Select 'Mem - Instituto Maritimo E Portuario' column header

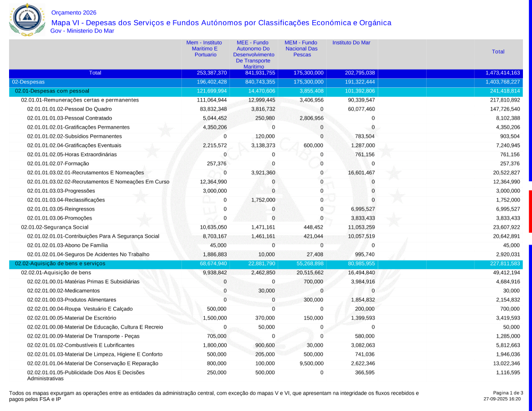(204, 48)
